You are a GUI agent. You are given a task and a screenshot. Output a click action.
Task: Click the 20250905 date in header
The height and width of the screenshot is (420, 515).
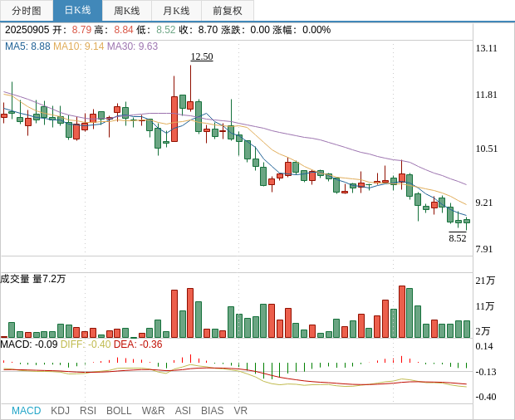pyautogui.click(x=27, y=30)
